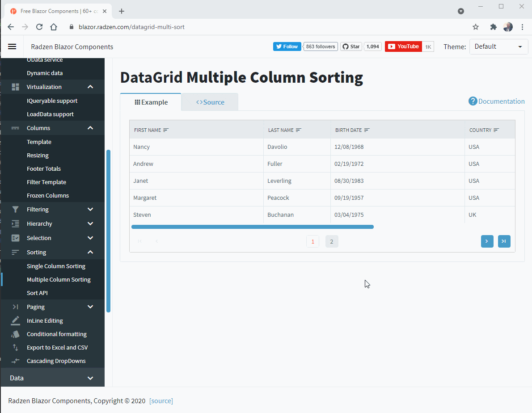Click the Columns sidebar icon
The image size is (532, 413).
[15, 128]
